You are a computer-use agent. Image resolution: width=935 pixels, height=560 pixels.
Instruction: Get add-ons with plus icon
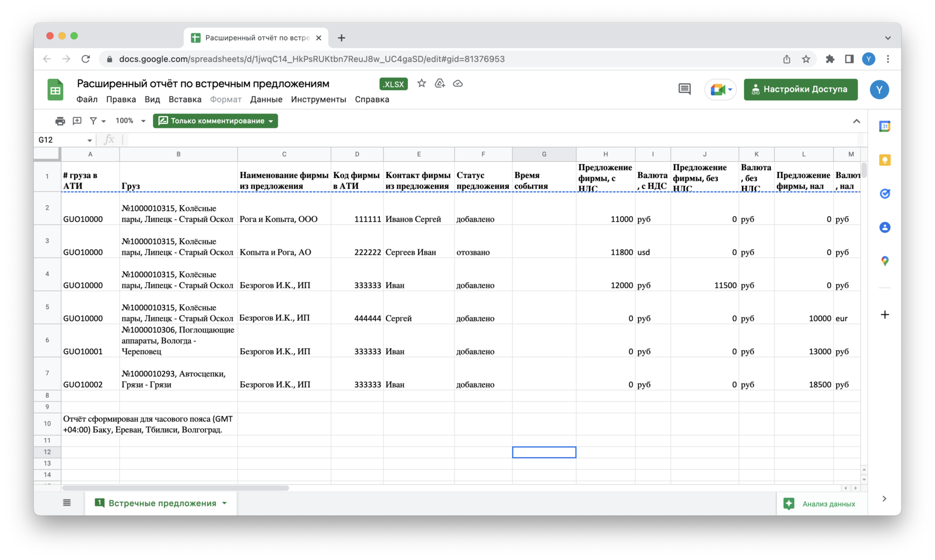(x=885, y=315)
